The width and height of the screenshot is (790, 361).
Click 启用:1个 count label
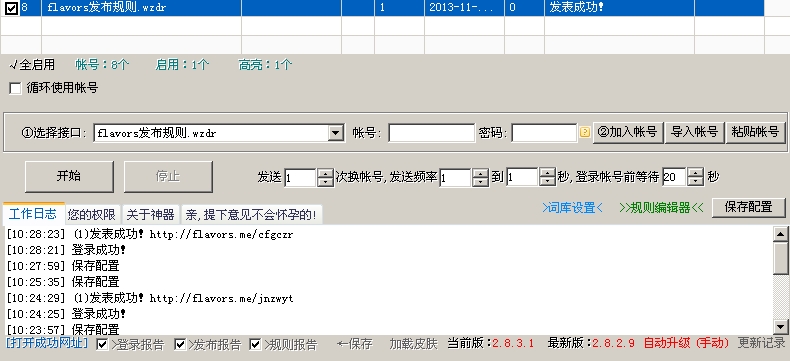[182, 65]
